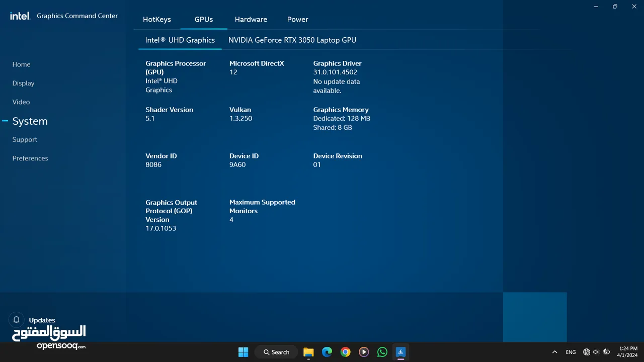Open Google Chrome from taskbar
This screenshot has width=644, height=362.
click(345, 352)
